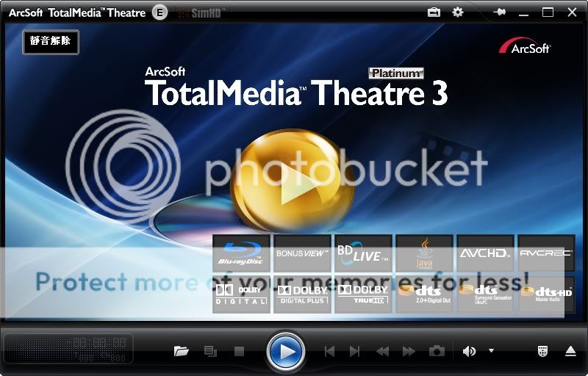The width and height of the screenshot is (588, 376).
Task: Mute audio with the speaker icon
Action: [469, 351]
